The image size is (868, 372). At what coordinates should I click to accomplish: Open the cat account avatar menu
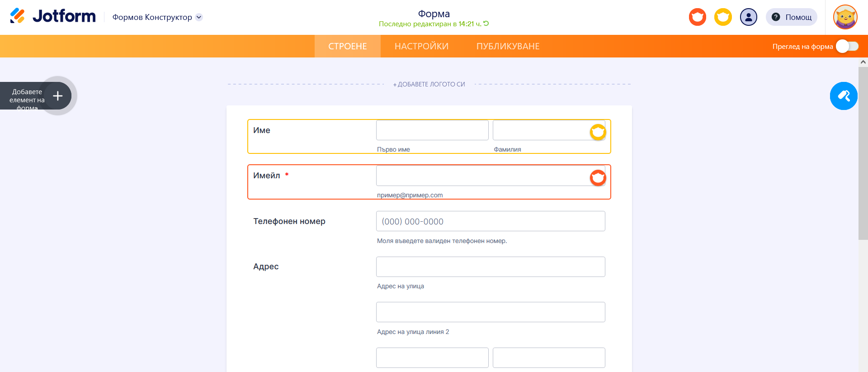[845, 17]
